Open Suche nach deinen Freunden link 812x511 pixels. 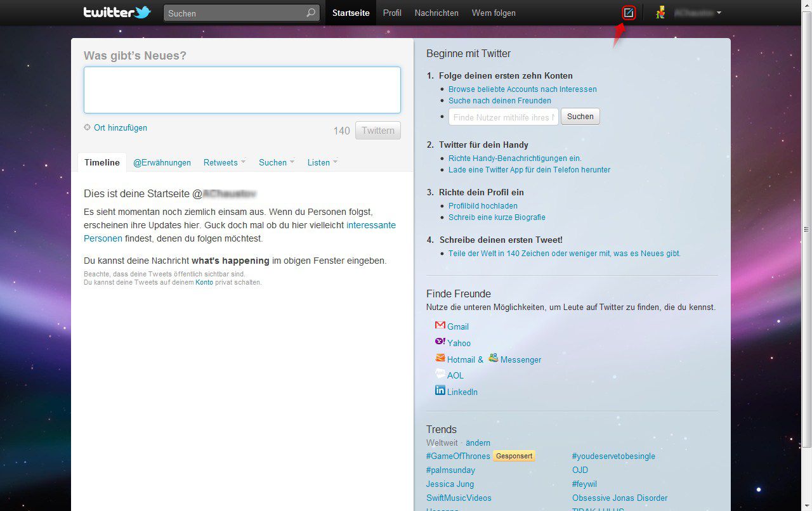pos(500,101)
